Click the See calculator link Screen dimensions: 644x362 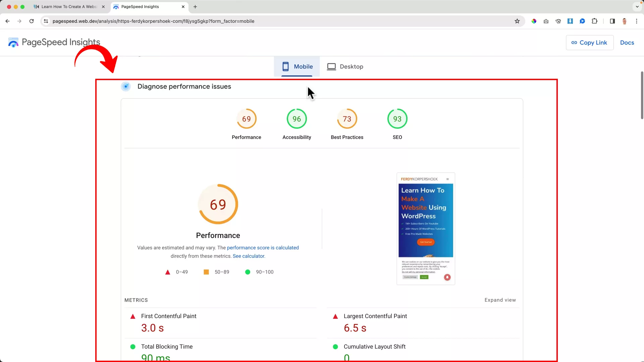[x=248, y=256]
